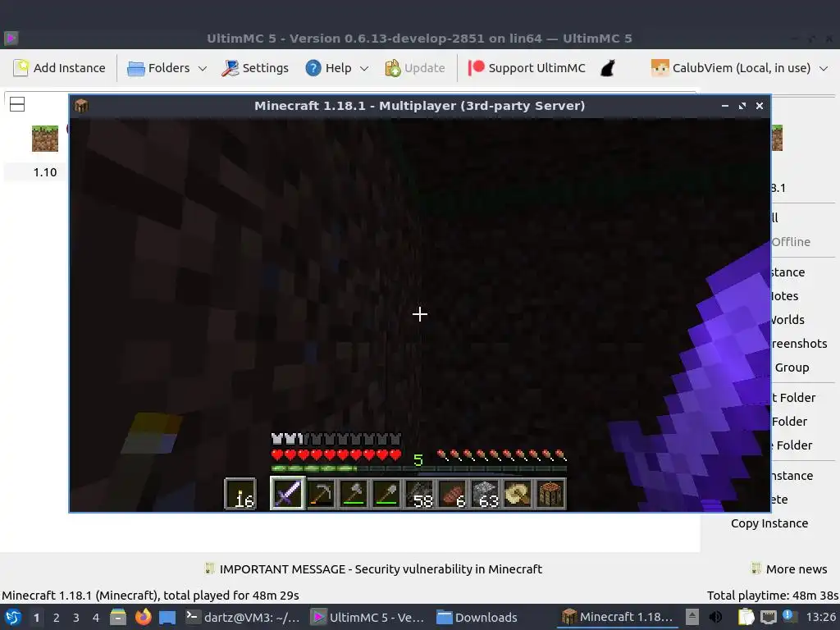Open the partially hidden Screenshots entry
This screenshot has width=840, height=630.
[x=799, y=344]
